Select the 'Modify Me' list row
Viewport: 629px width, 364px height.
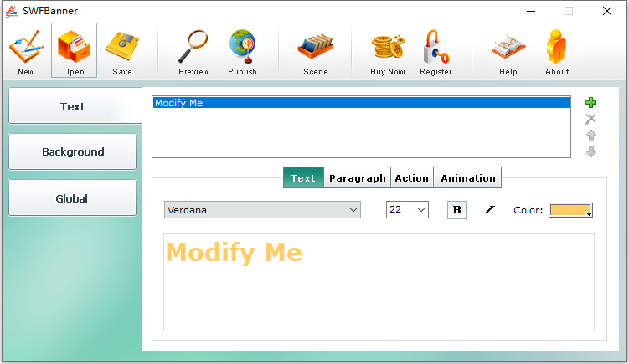pos(361,103)
